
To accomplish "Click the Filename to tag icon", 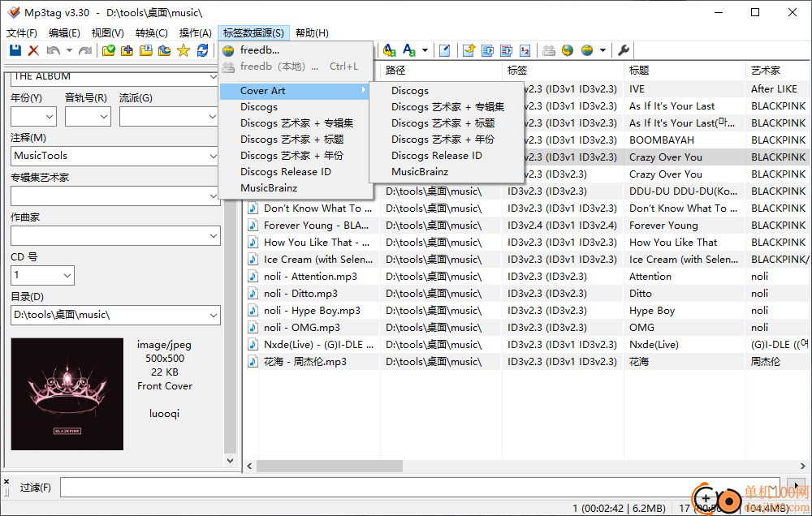I will tap(488, 50).
